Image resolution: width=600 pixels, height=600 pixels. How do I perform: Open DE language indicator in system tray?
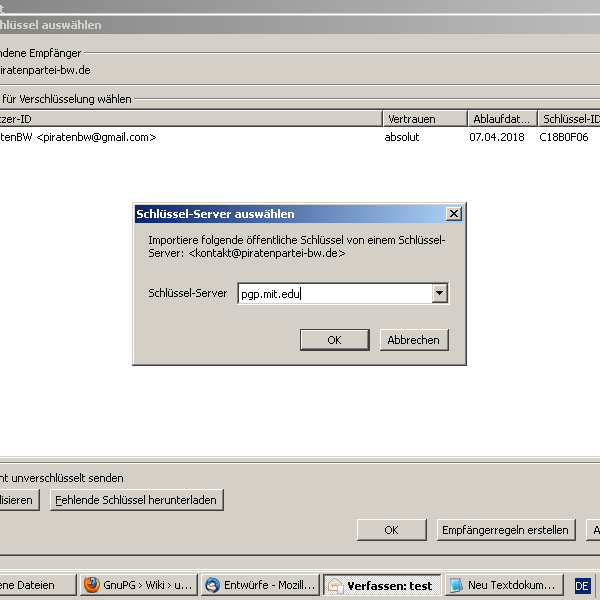(582, 585)
